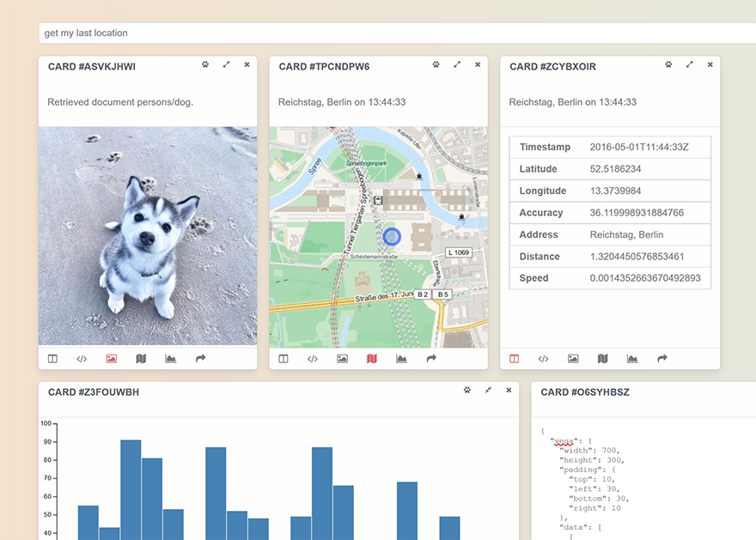Switch card #TPCNDPW6 to table view
Viewport: 756px width, 540px height.
[x=283, y=358]
